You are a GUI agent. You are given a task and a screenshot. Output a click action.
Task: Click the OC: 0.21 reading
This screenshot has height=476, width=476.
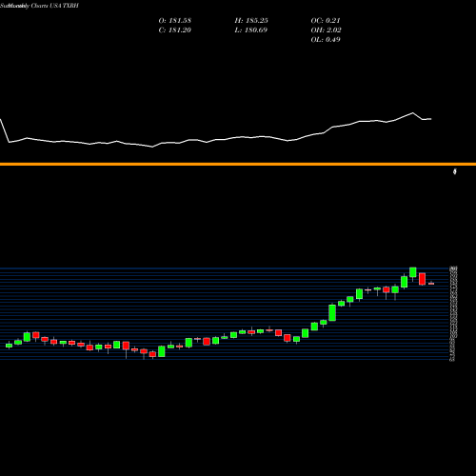(326, 21)
